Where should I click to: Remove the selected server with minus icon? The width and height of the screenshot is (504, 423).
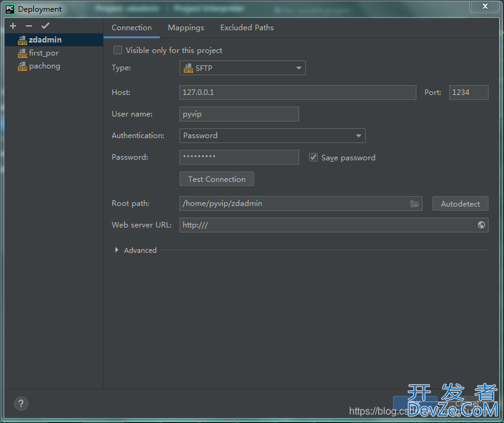pos(29,26)
